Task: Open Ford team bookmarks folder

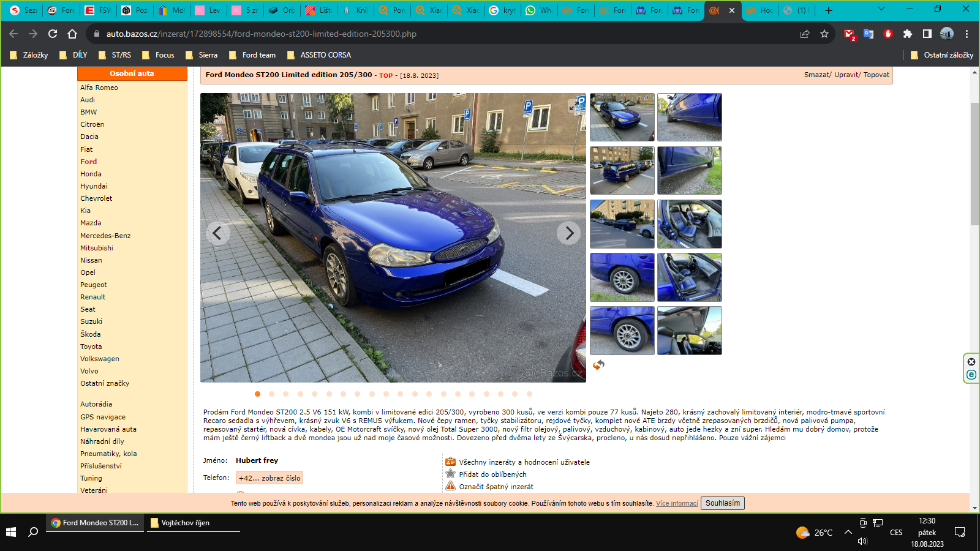Action: (x=252, y=54)
